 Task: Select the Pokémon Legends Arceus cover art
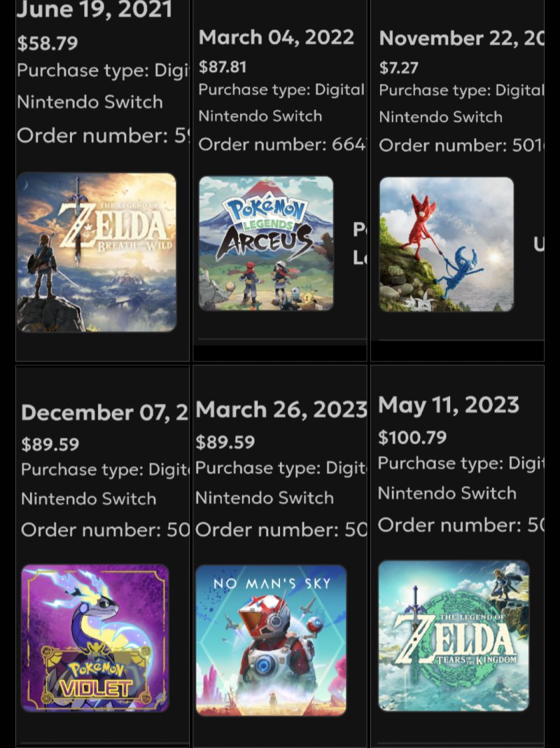click(266, 243)
